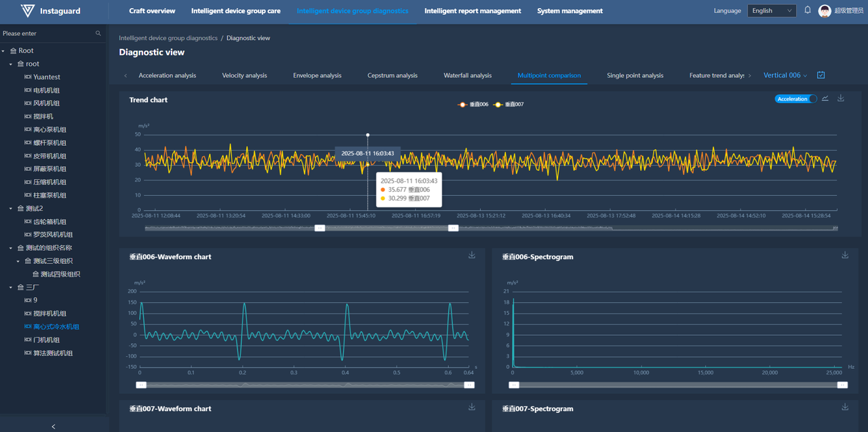Click the Intelligent device group diagnostics breadcrumb
Viewport: 868px width, 432px height.
(x=168, y=38)
